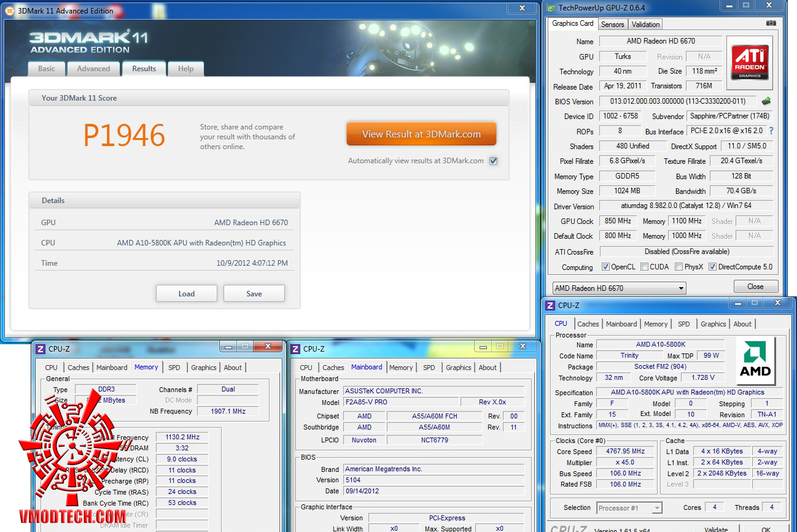The image size is (797, 532).
Task: Select the Graphics Card tab in GPU-Z
Action: tap(573, 23)
